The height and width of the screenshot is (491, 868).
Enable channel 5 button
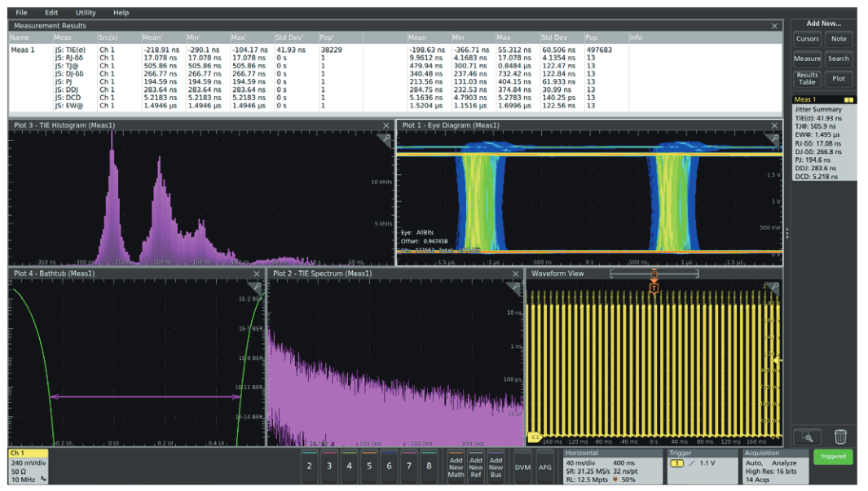pyautogui.click(x=369, y=465)
